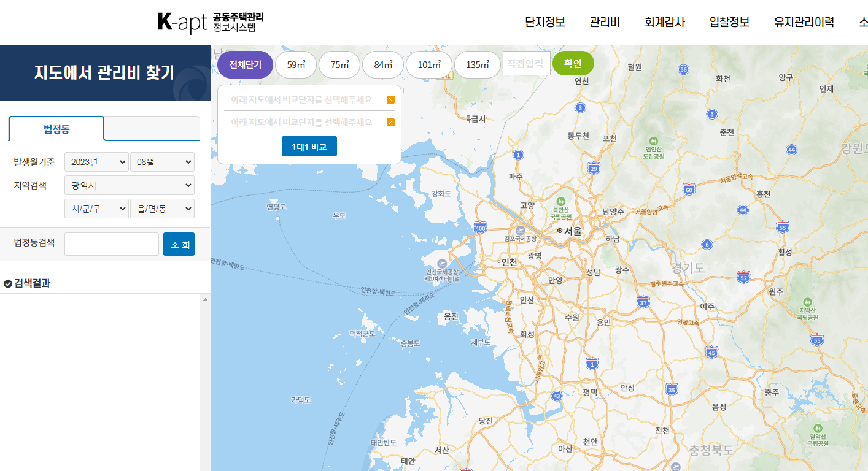Screen dimensions: 868x471
Task: Click the Yeoninsan Provincial Park tree icon
Action: pos(653,140)
